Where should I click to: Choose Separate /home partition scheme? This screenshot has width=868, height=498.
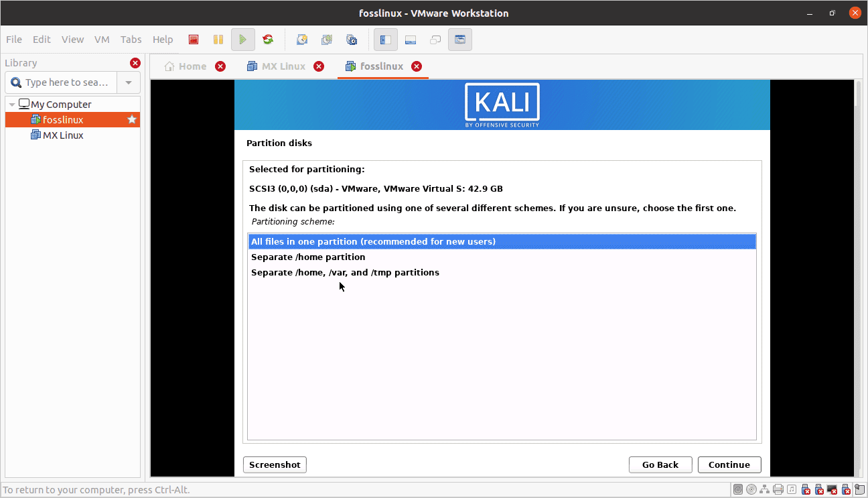(502, 257)
